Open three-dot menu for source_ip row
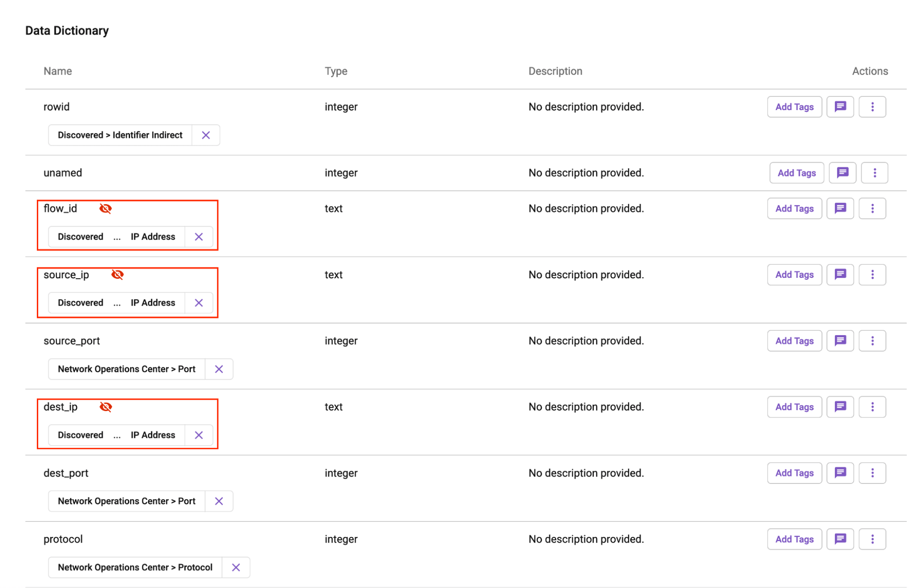The width and height of the screenshot is (909, 588). coord(872,275)
